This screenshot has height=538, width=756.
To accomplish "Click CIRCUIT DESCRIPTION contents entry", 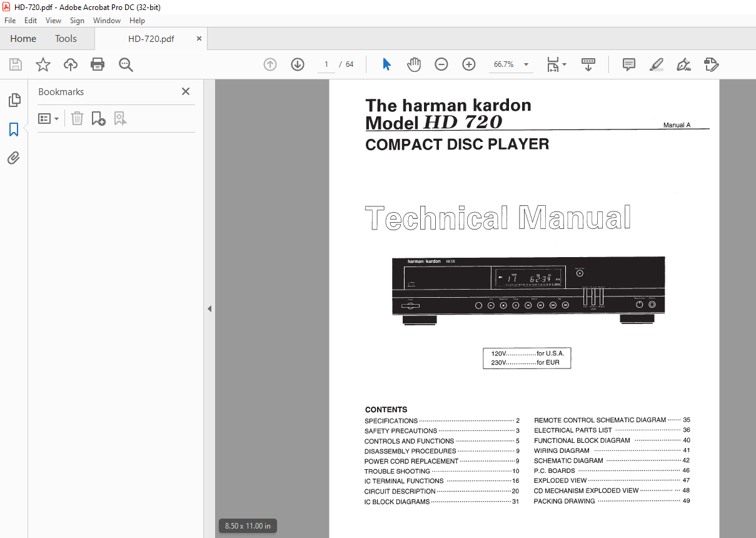I will click(x=442, y=492).
